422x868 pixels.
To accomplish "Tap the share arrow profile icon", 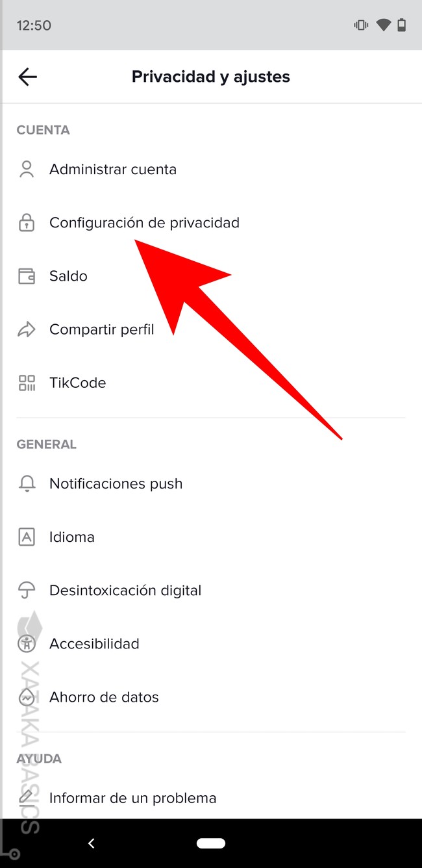I will (x=27, y=329).
